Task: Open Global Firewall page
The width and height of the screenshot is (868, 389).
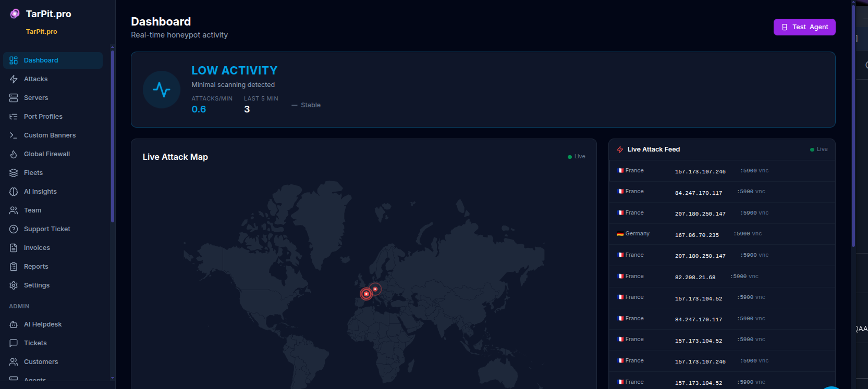Action: pyautogui.click(x=53, y=154)
